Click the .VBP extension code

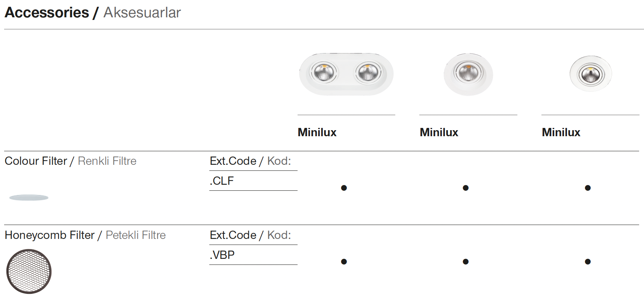point(222,255)
